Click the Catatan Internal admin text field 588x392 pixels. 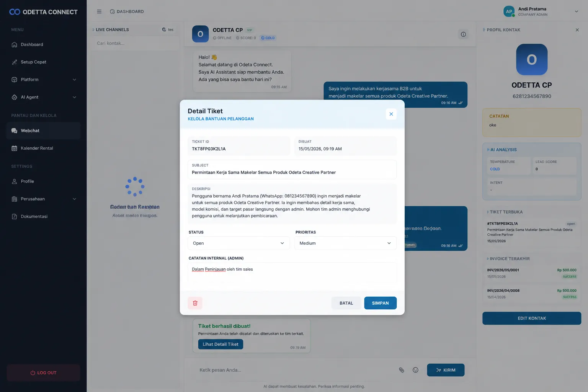tap(292, 273)
